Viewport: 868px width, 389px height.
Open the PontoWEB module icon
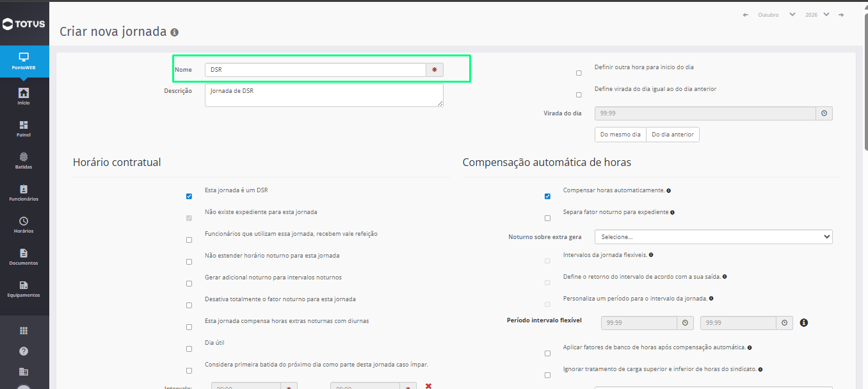[x=24, y=61]
